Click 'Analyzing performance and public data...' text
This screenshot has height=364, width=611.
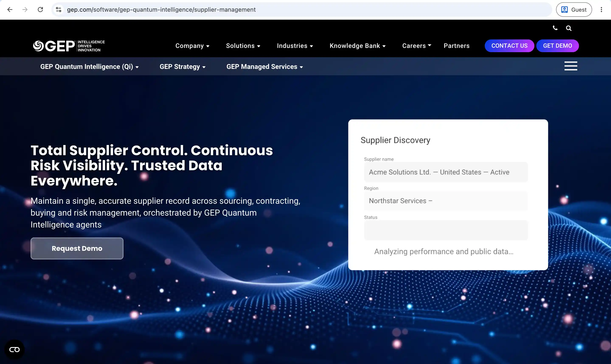444,251
